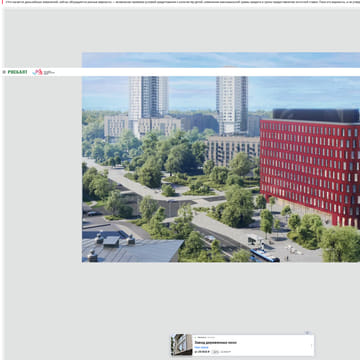Click the pink partner logo beside Rosbalt
360x360 pixels.
tap(43, 72)
